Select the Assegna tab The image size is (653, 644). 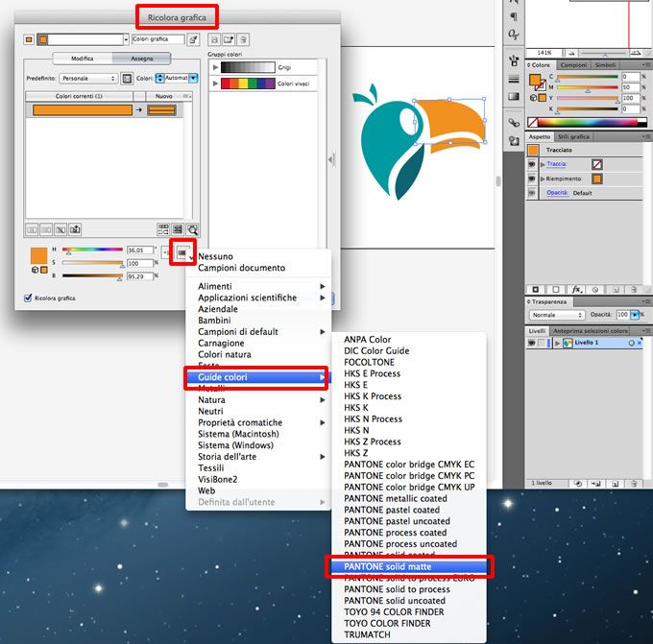(x=141, y=59)
